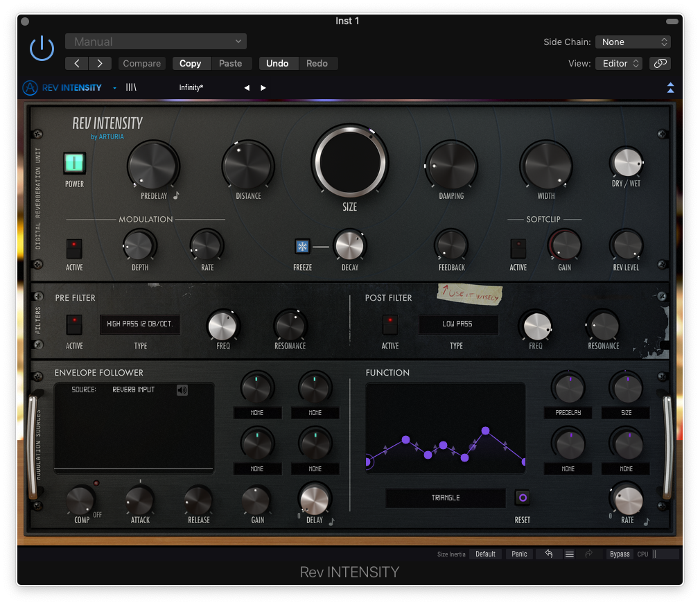Viewport: 700px width, 605px height.
Task: Open the Triangle function shape selector
Action: pyautogui.click(x=446, y=498)
